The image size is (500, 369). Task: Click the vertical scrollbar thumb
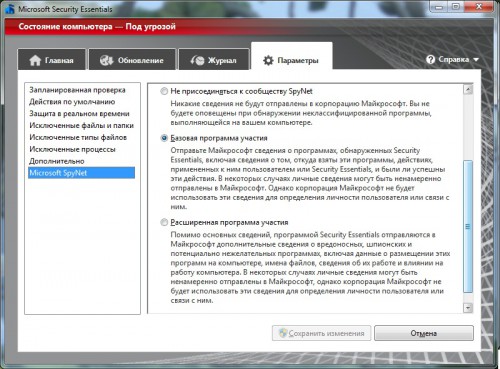pos(468,226)
